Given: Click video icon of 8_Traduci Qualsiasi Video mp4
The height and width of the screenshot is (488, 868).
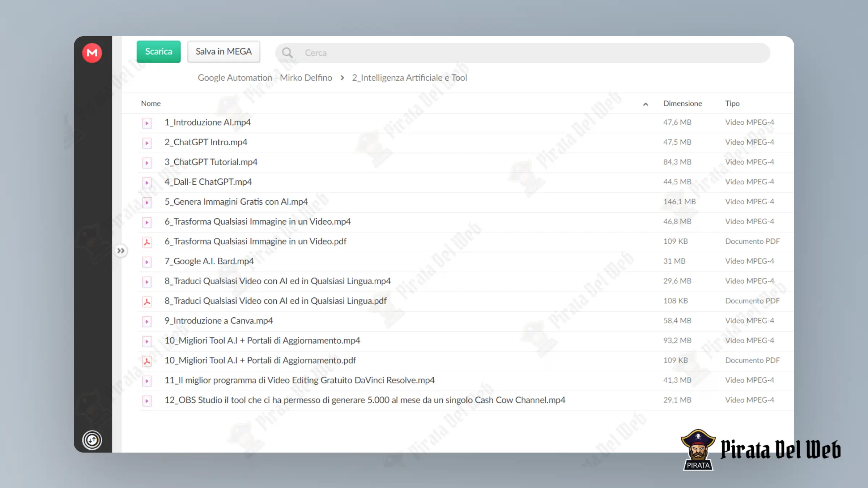Looking at the screenshot, I should click(147, 282).
